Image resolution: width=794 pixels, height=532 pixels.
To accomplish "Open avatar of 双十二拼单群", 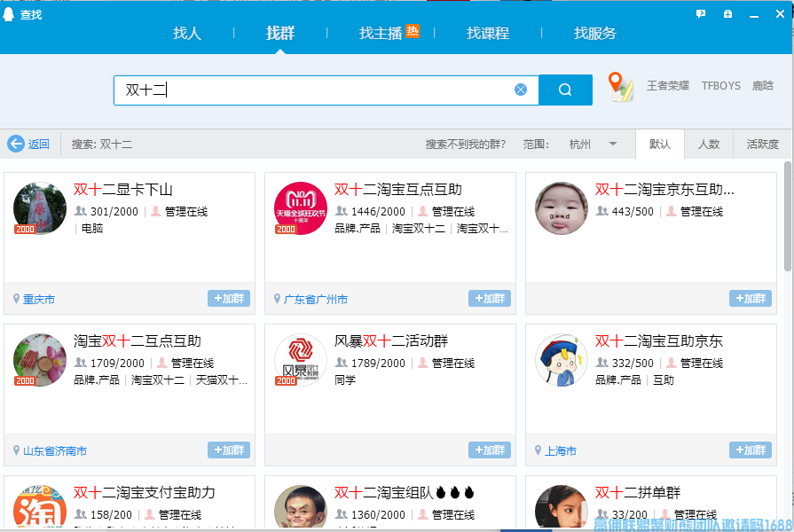I will [562, 506].
